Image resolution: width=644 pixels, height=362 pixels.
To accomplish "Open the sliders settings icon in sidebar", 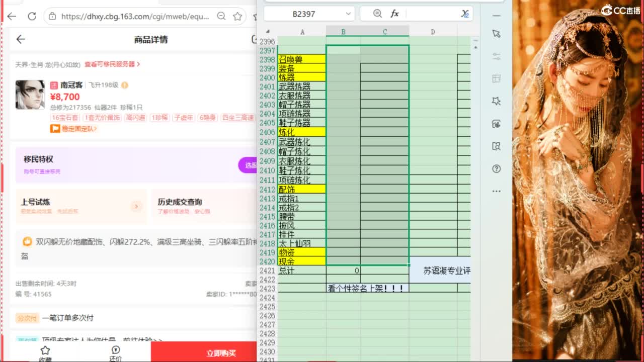I will coord(496,56).
